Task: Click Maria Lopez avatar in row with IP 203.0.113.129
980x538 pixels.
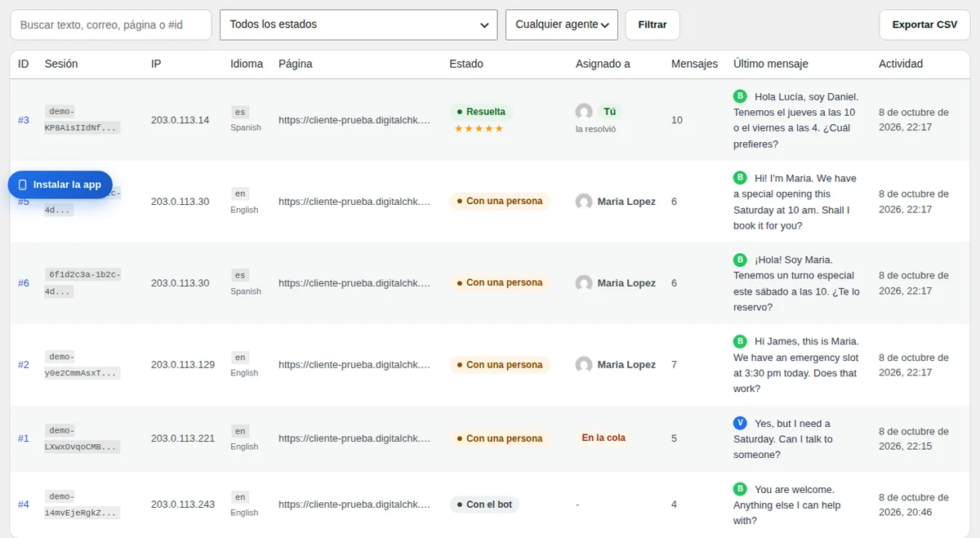Action: pyautogui.click(x=584, y=365)
